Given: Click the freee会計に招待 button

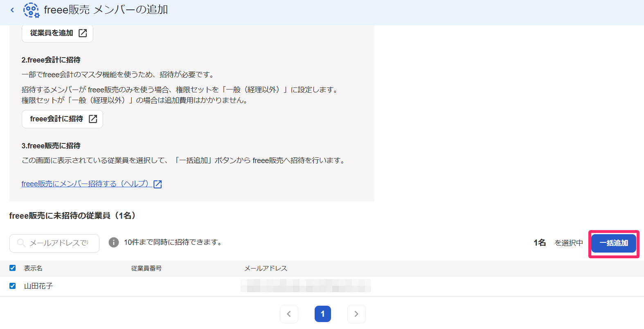Looking at the screenshot, I should click(x=62, y=119).
